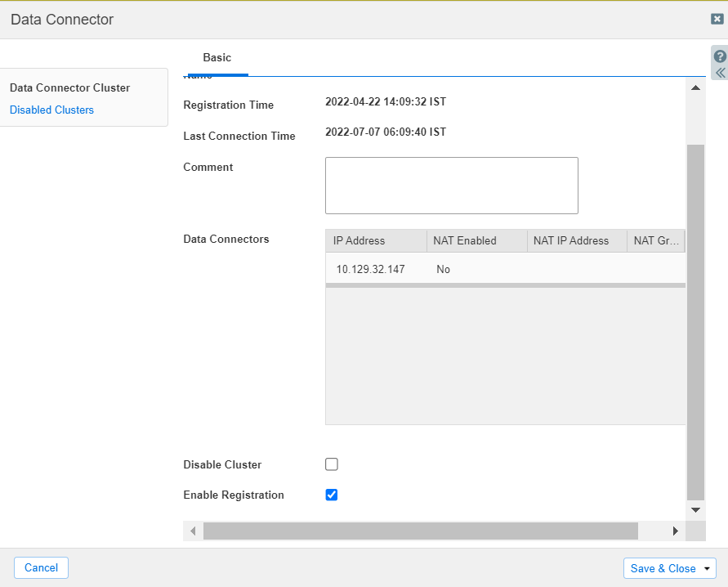The height and width of the screenshot is (587, 728).
Task: Enable the Disable Cluster checkbox
Action: [x=331, y=464]
